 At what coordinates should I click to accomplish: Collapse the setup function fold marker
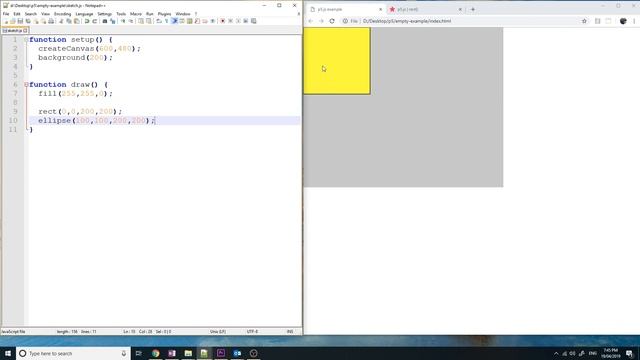coord(26,40)
